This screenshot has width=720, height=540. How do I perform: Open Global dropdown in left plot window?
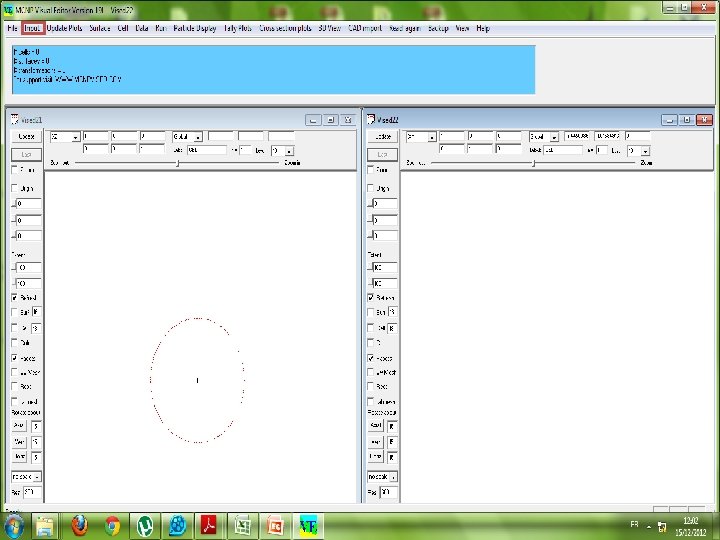pos(198,137)
